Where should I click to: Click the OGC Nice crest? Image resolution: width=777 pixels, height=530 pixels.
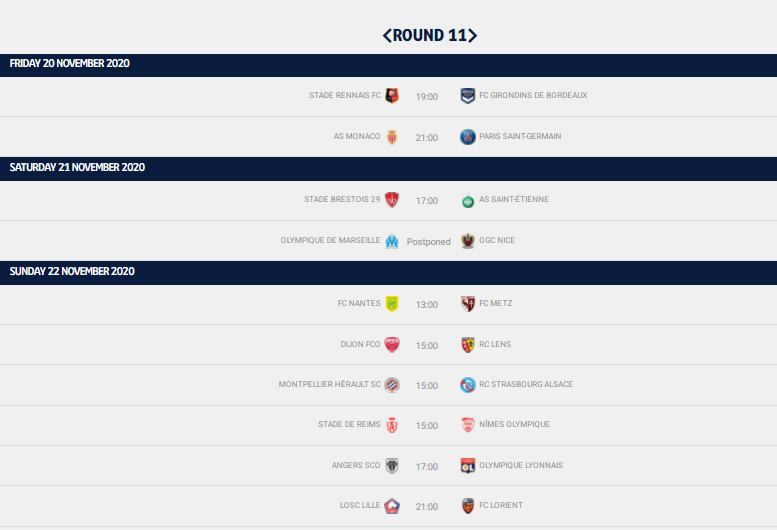click(x=468, y=241)
